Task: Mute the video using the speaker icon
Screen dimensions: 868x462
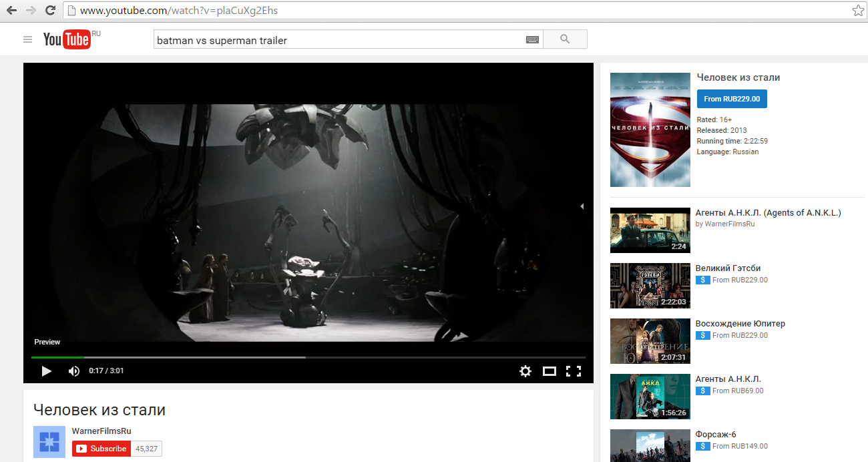Action: click(74, 371)
